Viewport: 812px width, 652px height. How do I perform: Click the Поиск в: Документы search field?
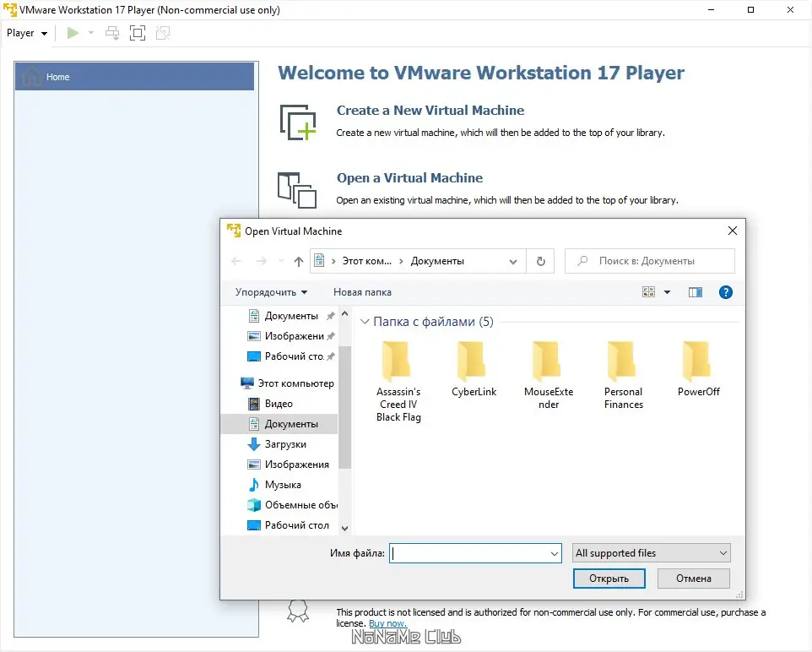coord(650,261)
